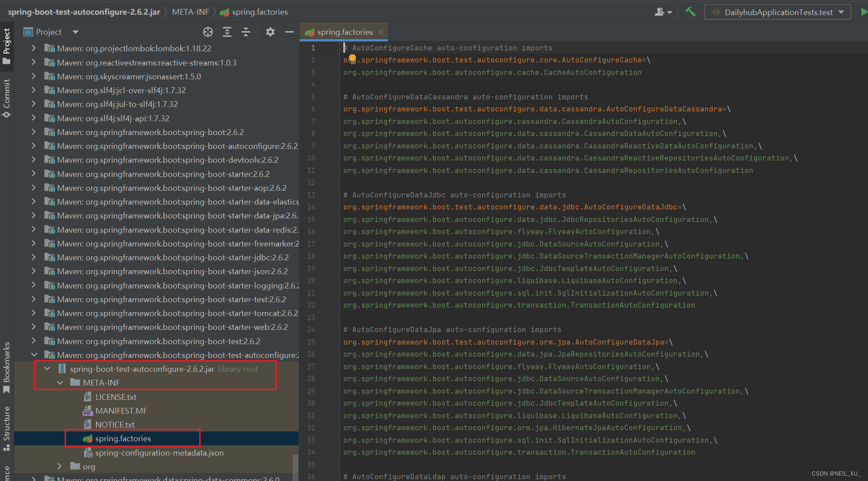The height and width of the screenshot is (481, 868).
Task: Expand Maven: org.projectlombok:lombok:1.18.22 node
Action: (x=33, y=48)
